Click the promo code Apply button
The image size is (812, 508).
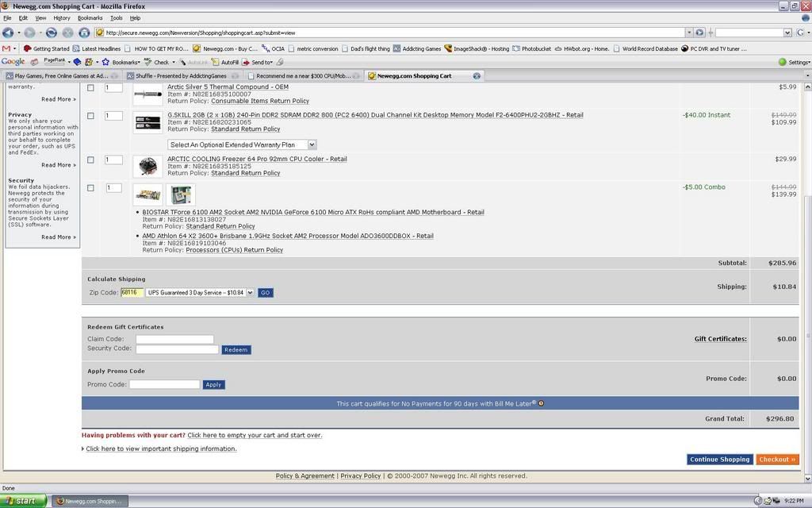[x=213, y=385]
